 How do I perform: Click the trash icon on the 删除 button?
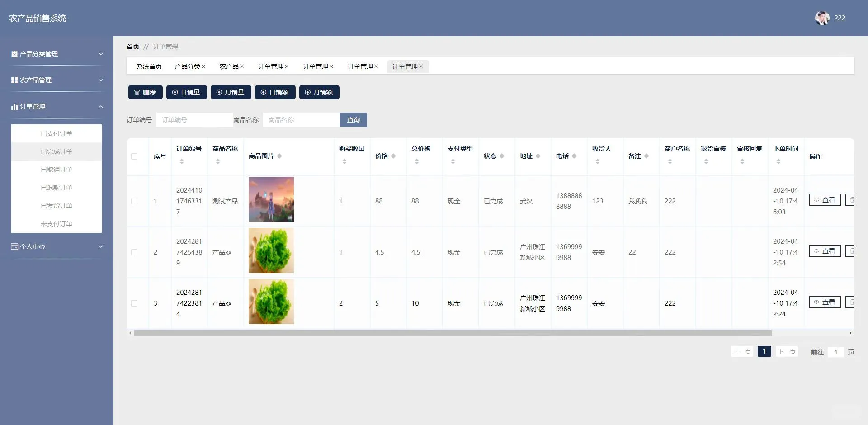pyautogui.click(x=137, y=92)
